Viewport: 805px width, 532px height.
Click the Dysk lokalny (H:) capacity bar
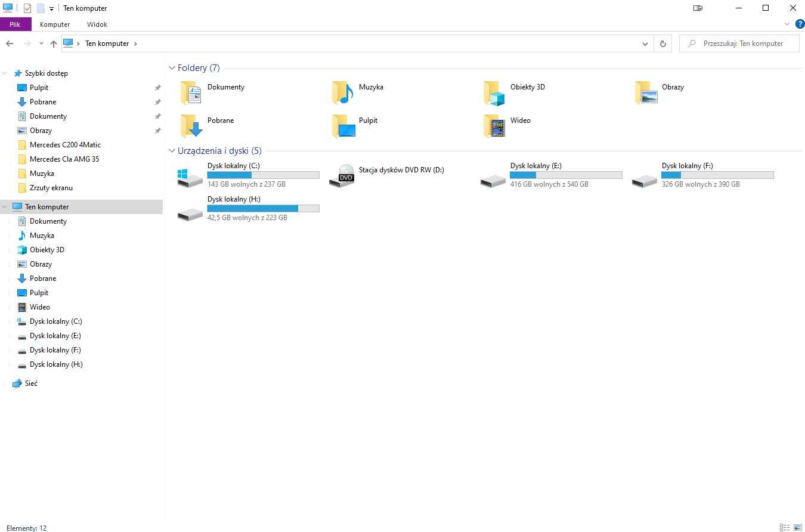263,209
